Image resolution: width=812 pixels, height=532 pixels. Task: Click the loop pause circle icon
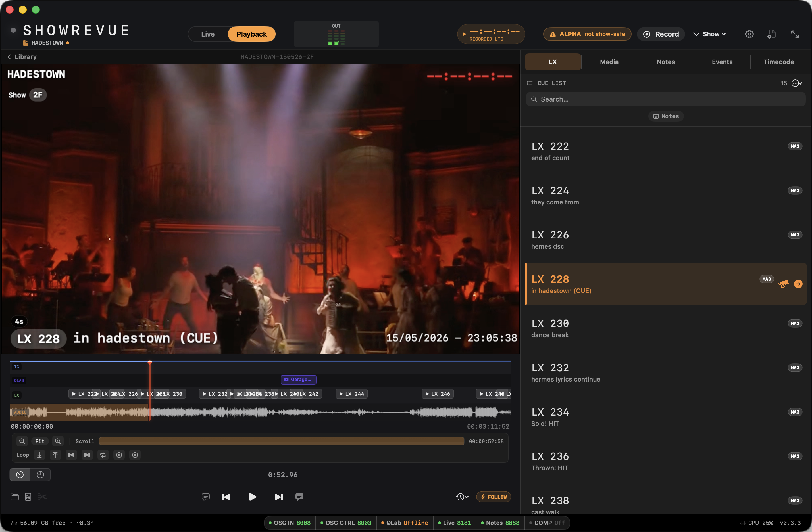pos(119,455)
